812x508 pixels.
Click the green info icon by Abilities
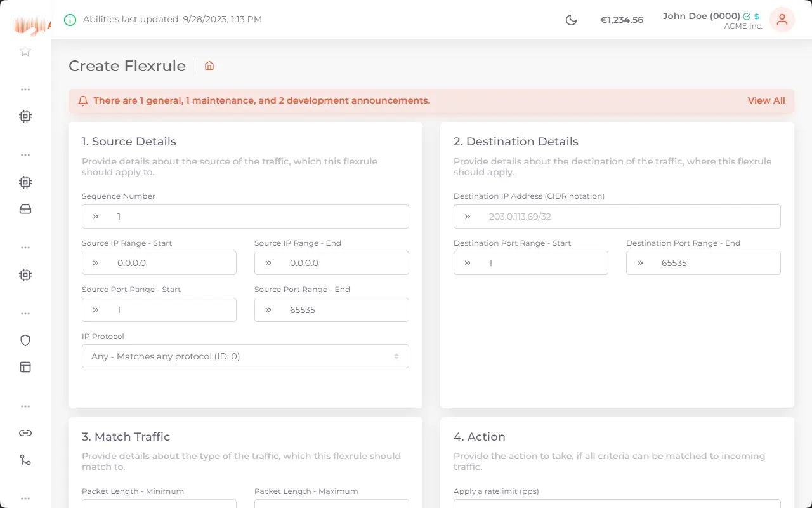(x=70, y=20)
